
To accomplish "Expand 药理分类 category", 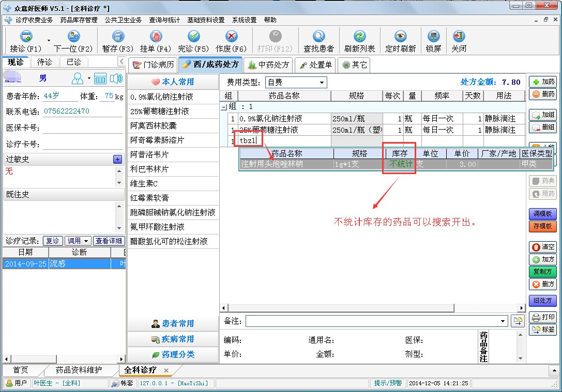I will pyautogui.click(x=173, y=355).
